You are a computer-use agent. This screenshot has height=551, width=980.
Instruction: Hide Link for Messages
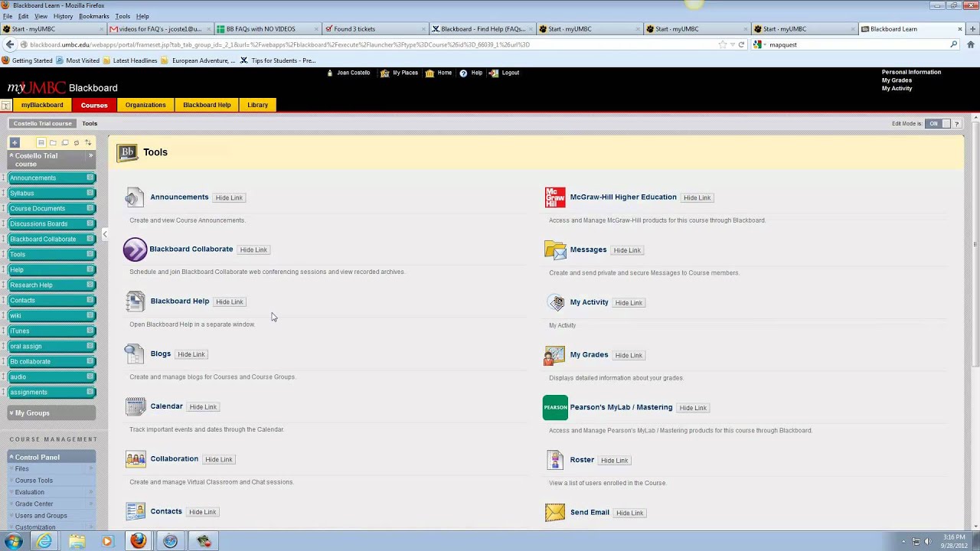627,250
